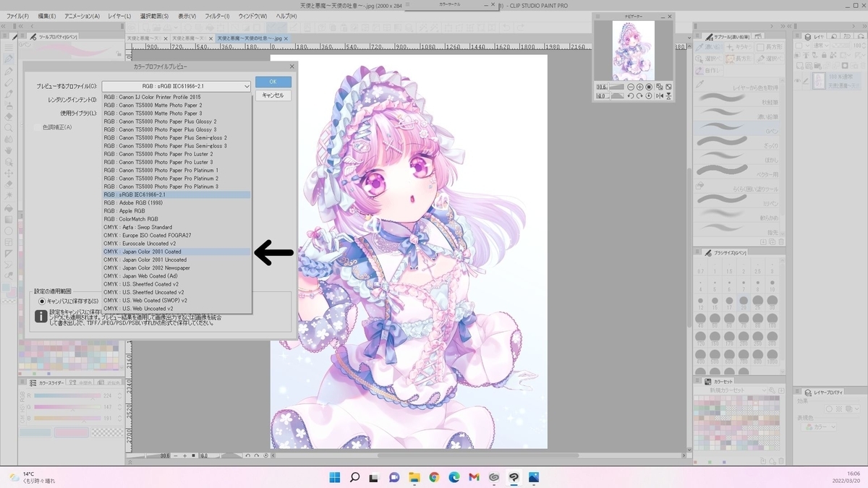The width and height of the screenshot is (868, 488).
Task: Select the ミリペン brush
Action: click(x=738, y=200)
